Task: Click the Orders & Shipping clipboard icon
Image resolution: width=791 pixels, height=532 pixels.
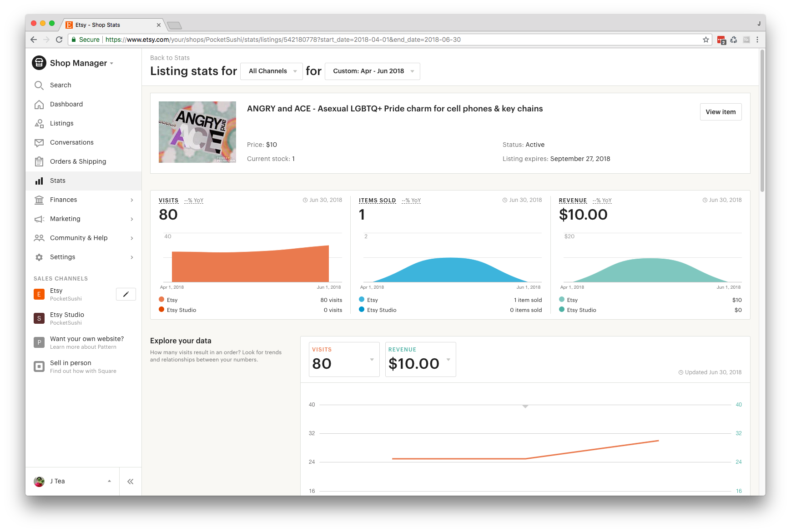Action: point(39,161)
